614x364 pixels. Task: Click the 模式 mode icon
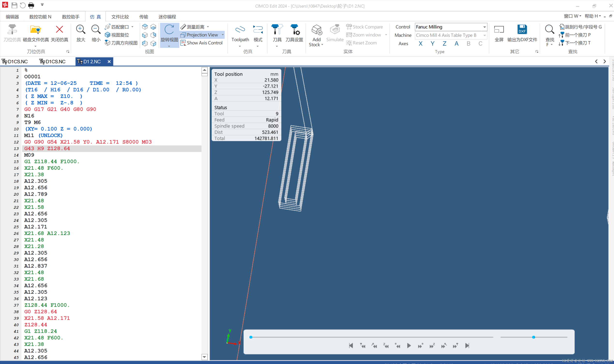[258, 30]
